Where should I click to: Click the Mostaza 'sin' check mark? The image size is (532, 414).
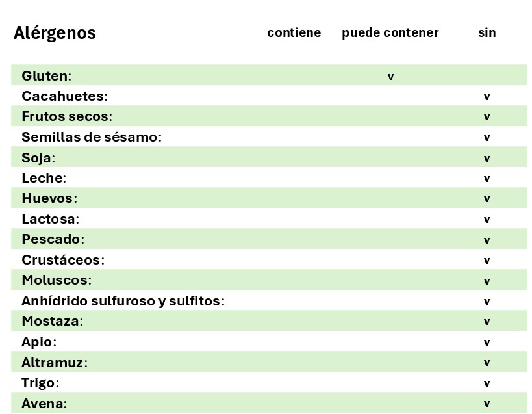click(x=487, y=322)
